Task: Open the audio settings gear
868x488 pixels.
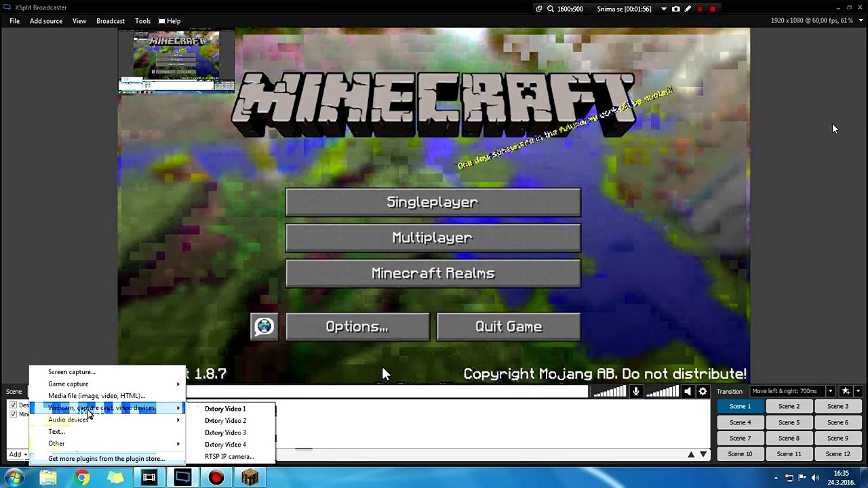Action: 703,391
